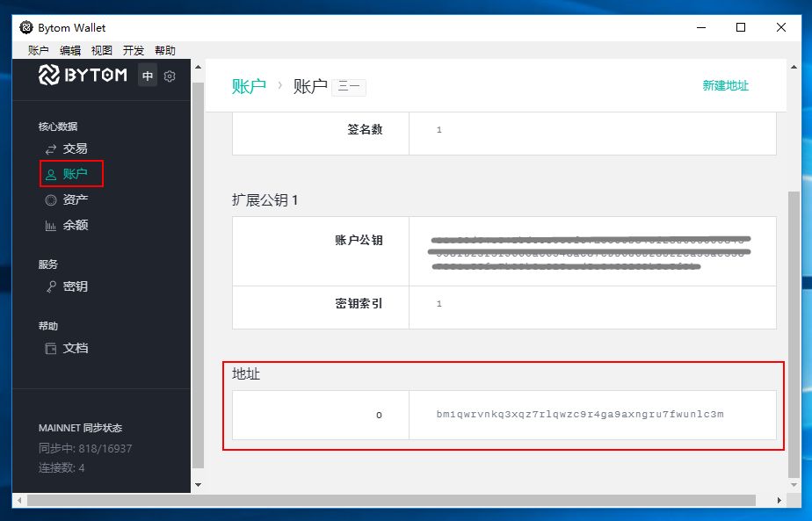Click the Bytom logo in the sidebar
The width and height of the screenshot is (812, 521).
(x=83, y=76)
